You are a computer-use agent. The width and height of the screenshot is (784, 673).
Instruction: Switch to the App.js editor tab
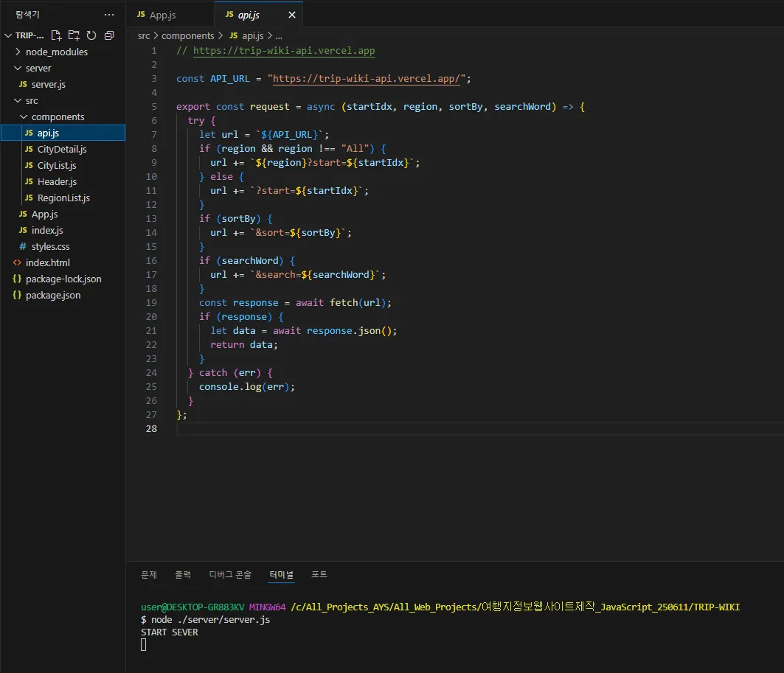pyautogui.click(x=170, y=15)
